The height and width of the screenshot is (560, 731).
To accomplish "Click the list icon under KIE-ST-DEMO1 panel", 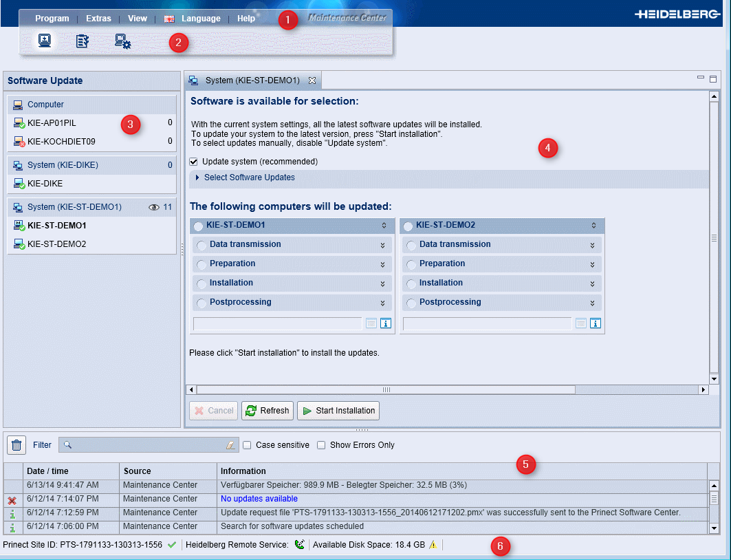I will (371, 323).
